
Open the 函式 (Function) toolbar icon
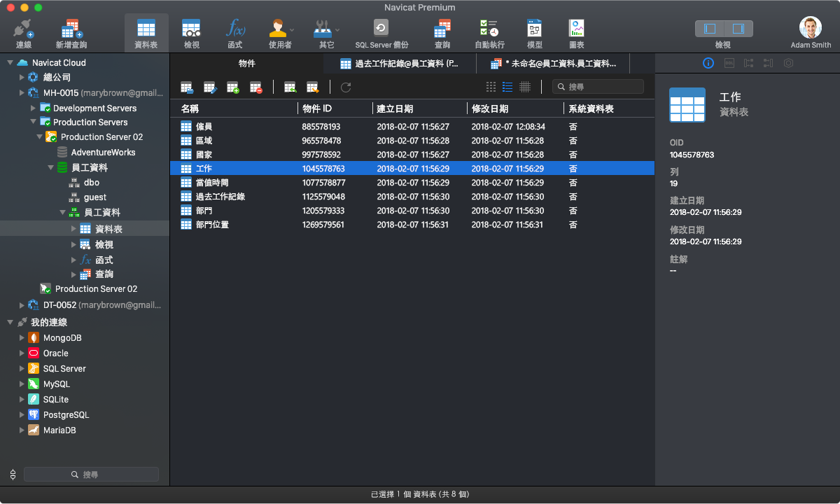[x=235, y=29]
